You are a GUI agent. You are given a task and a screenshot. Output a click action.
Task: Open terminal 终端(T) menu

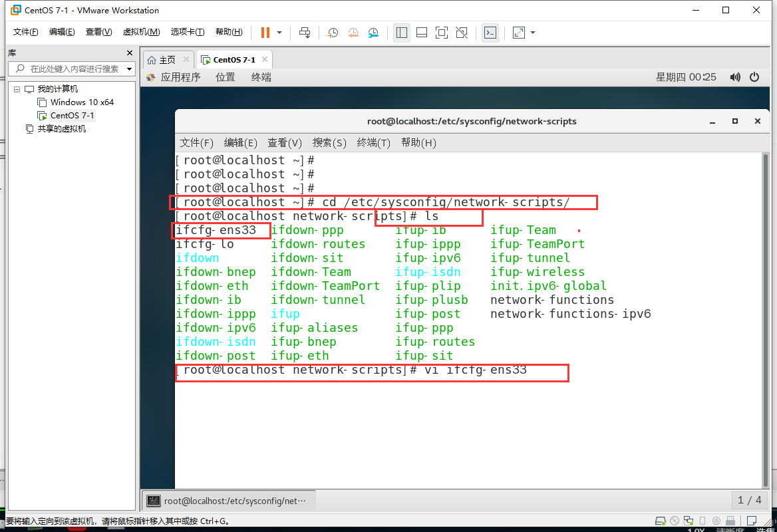pos(374,143)
